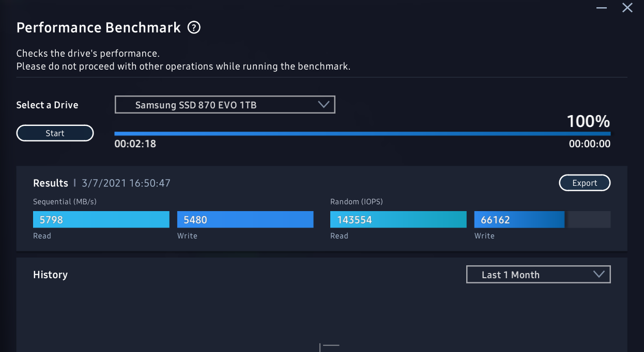Screen dimensions: 644x352
Task: Close the benchmark window
Action: (627, 8)
